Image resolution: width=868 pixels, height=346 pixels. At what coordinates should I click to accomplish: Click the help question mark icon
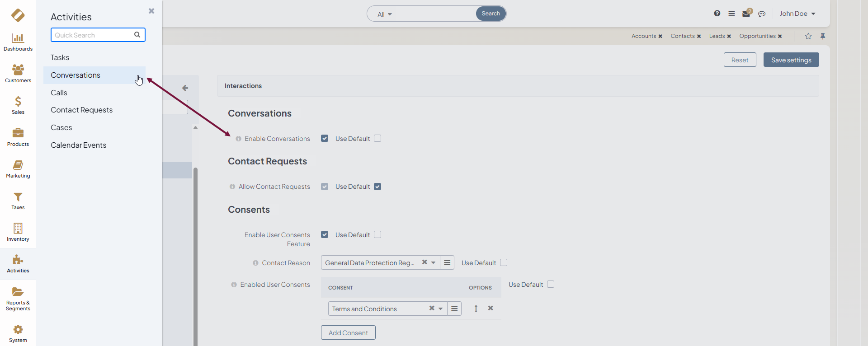717,14
